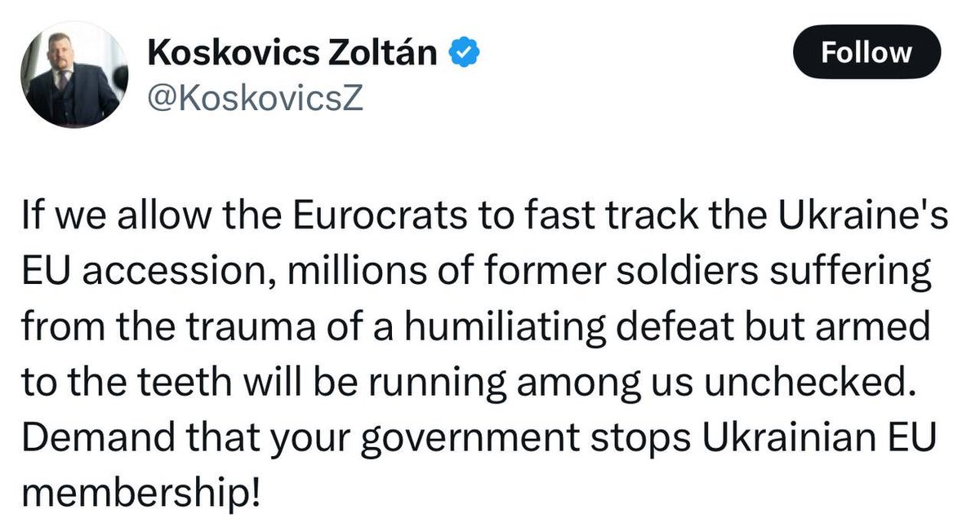Select the word "millions" in the tweet
The height and width of the screenshot is (532, 980).
326,273
